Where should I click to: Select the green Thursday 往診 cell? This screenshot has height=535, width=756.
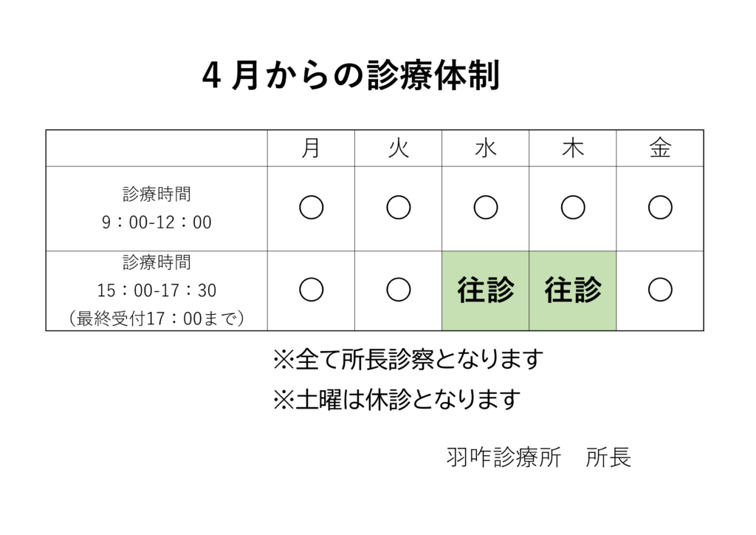point(573,290)
